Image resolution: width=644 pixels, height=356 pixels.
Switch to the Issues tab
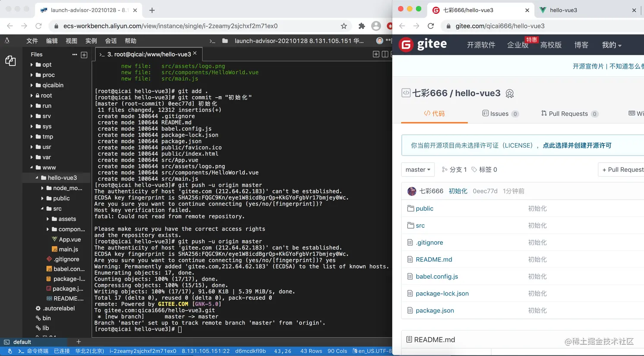tap(500, 113)
